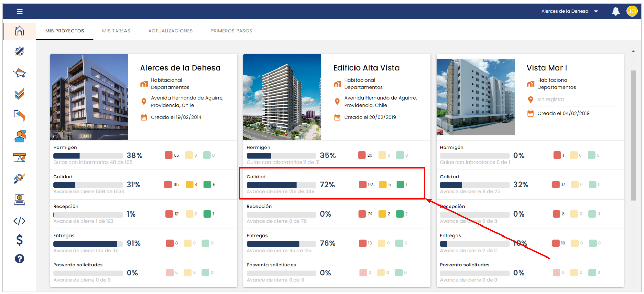
Task: Click the dollar sign sidebar icon
Action: 20,240
